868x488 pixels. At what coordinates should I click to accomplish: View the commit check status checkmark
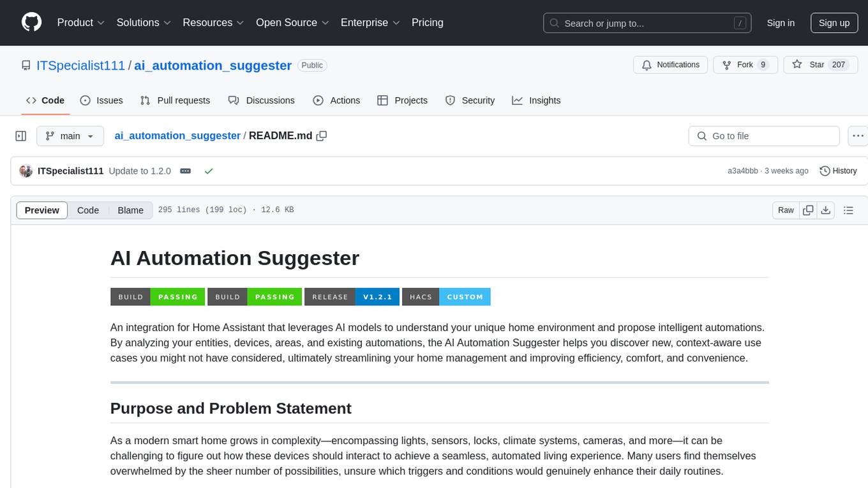(x=209, y=171)
